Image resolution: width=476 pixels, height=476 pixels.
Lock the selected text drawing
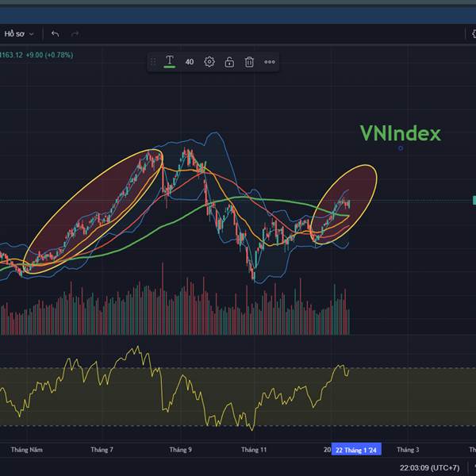click(x=229, y=62)
